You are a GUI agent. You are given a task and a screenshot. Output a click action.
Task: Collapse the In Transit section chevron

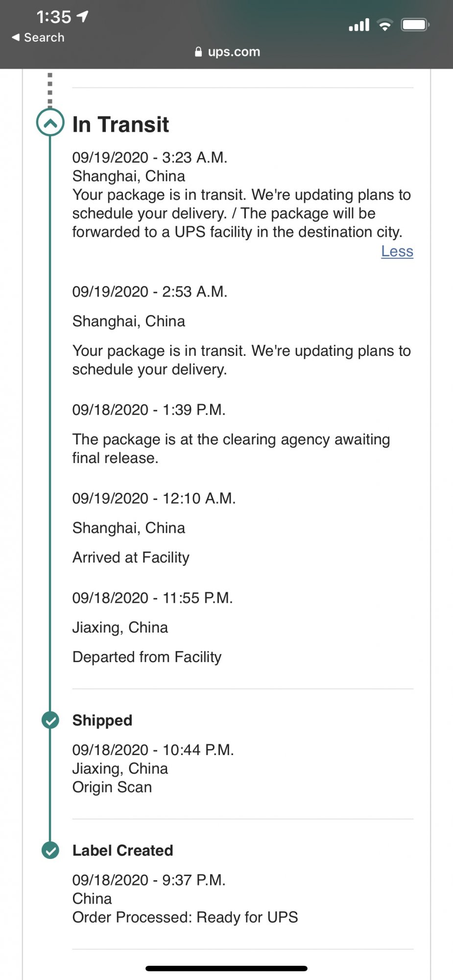[x=50, y=122]
